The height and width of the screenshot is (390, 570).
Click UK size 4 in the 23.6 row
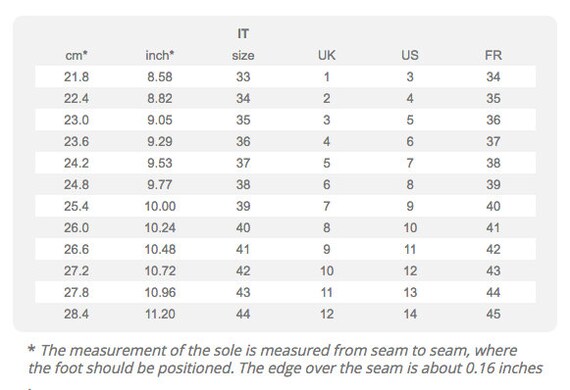click(327, 142)
